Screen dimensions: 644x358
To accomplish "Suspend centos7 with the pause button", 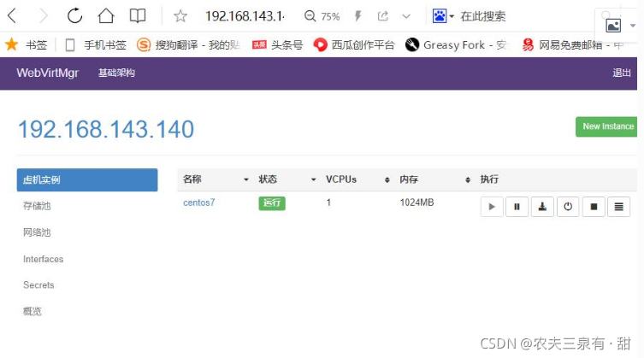I will tap(517, 207).
